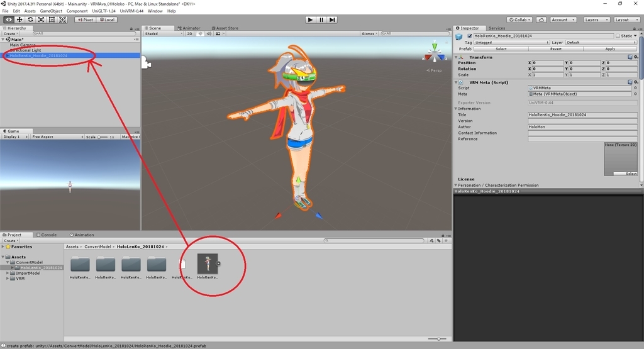
Task: Open the Game view Display 1 dropdown
Action: pos(16,136)
